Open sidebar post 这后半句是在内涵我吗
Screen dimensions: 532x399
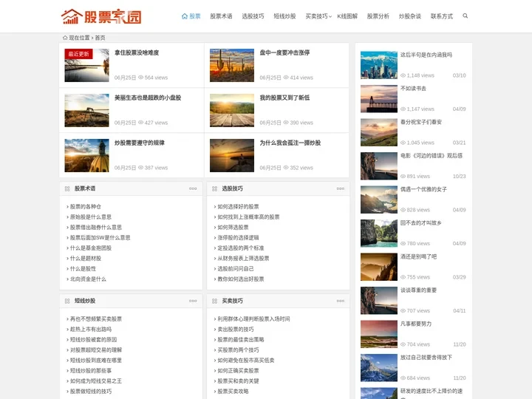pyautogui.click(x=426, y=55)
